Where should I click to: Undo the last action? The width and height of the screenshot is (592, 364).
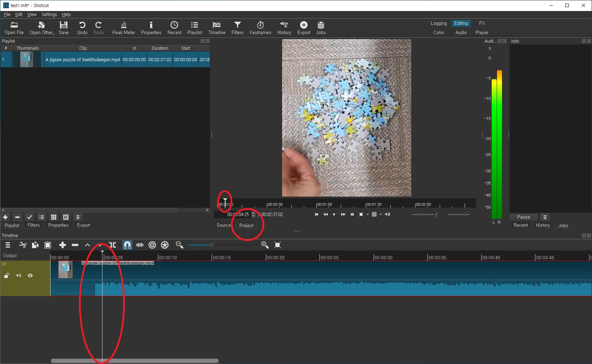click(x=82, y=28)
